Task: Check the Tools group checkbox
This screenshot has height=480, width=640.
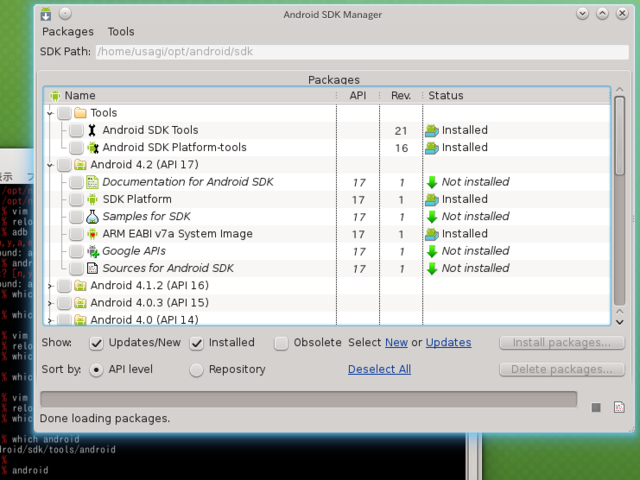Action: [64, 113]
